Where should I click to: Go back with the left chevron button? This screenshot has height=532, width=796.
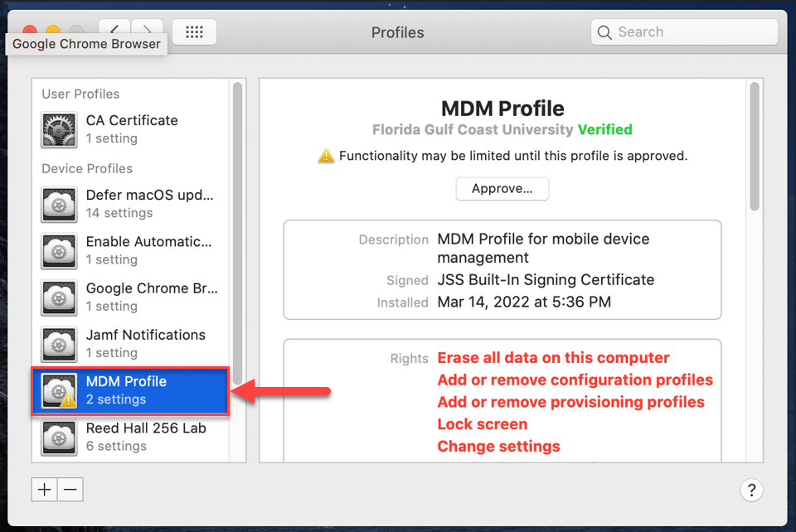[114, 27]
